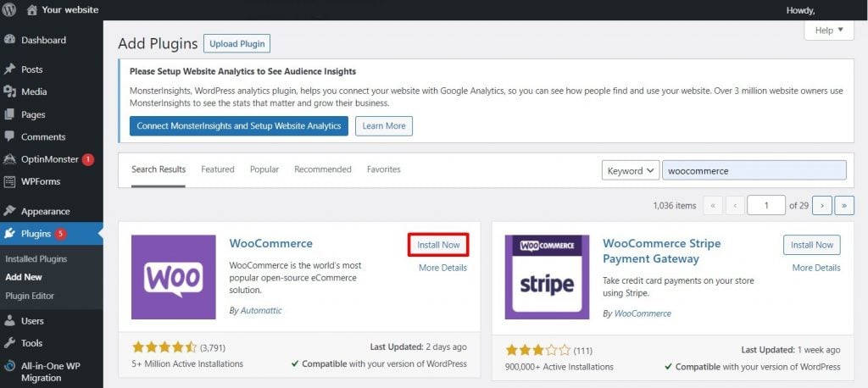The width and height of the screenshot is (868, 388).
Task: Click the WooCommerce star rating
Action: click(x=164, y=347)
